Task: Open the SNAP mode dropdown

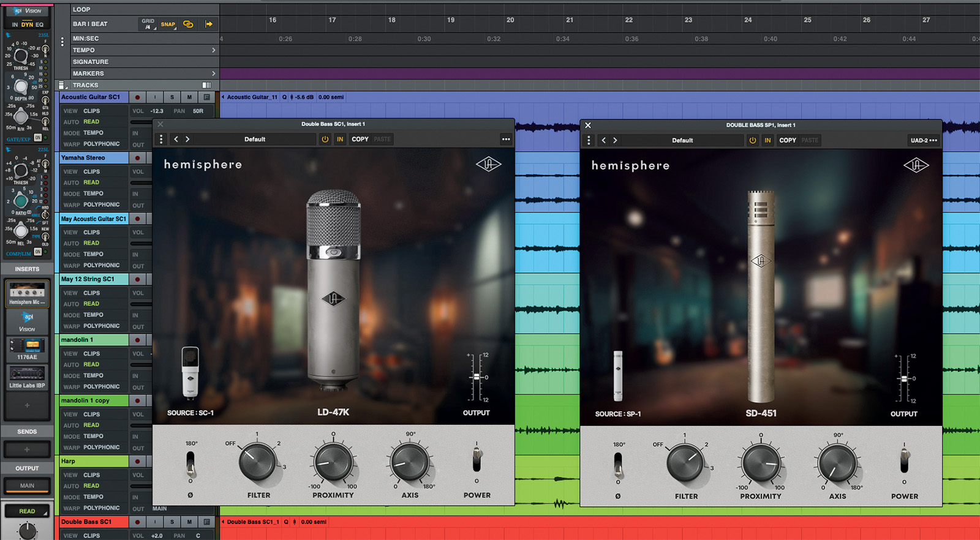Action: [x=168, y=24]
